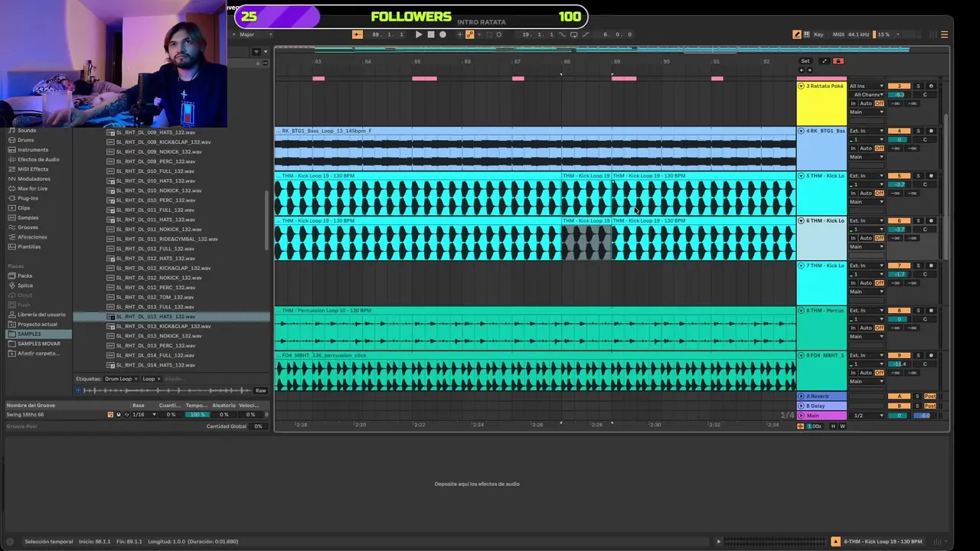Open the Major scale dropdown
This screenshot has height=551, width=980.
tap(255, 34)
